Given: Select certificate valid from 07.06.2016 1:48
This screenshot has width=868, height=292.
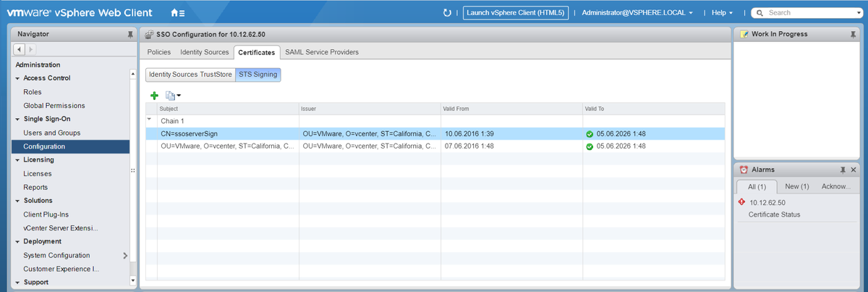Looking at the screenshot, I should 435,146.
